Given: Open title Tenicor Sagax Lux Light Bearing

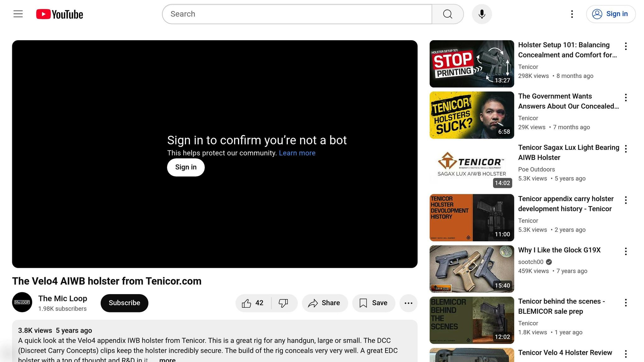Looking at the screenshot, I should (569, 152).
